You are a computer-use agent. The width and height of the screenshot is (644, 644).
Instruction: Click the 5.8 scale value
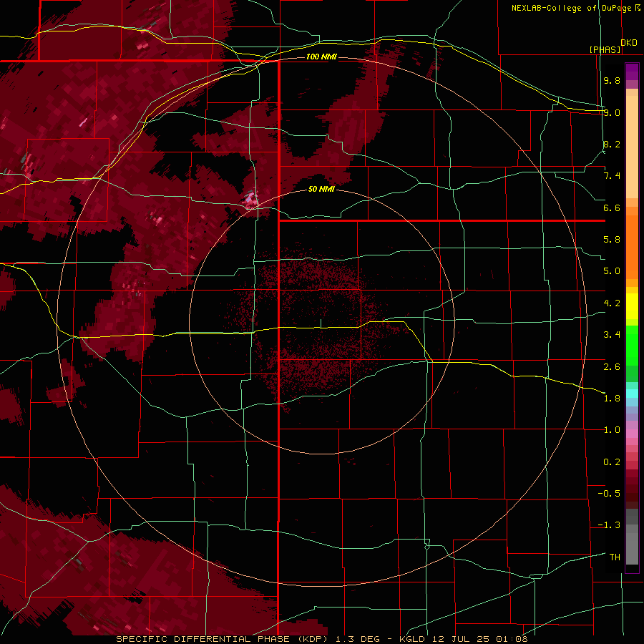(612, 240)
